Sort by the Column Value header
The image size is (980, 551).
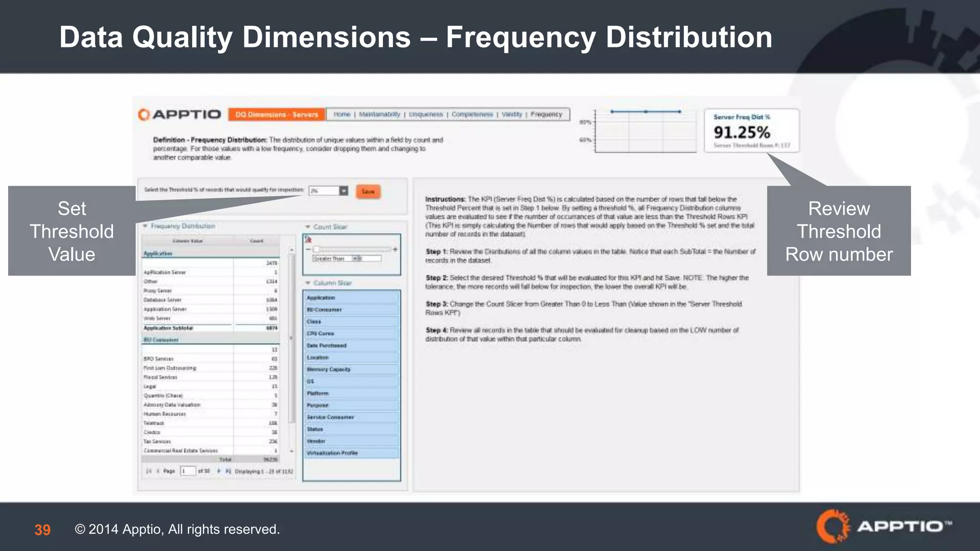(x=188, y=241)
